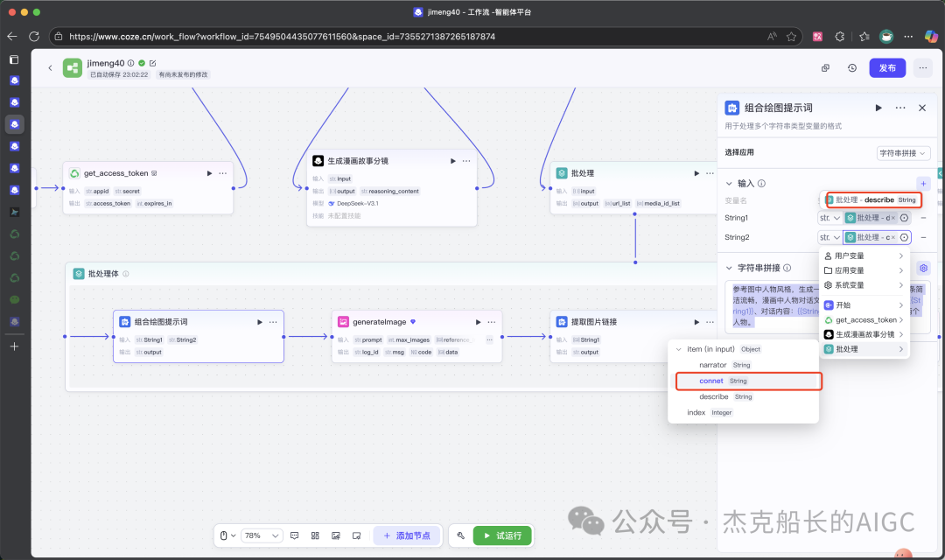Open the version history clock icon
This screenshot has height=560, width=945.
point(851,68)
